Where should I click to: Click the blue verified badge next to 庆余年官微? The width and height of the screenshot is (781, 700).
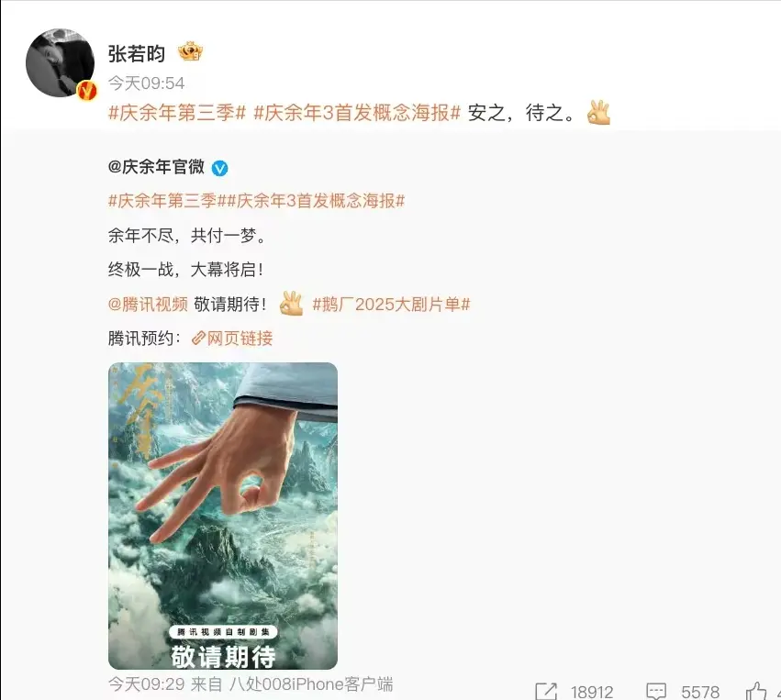(x=219, y=168)
